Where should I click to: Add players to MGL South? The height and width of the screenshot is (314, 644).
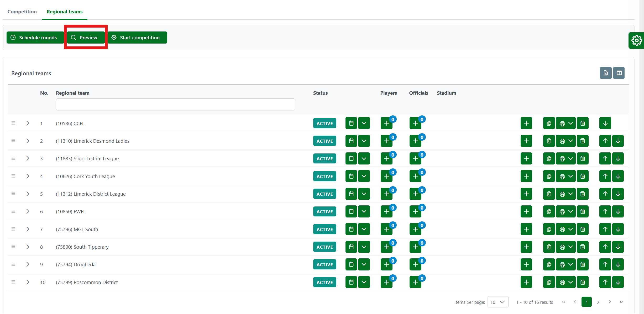click(386, 229)
